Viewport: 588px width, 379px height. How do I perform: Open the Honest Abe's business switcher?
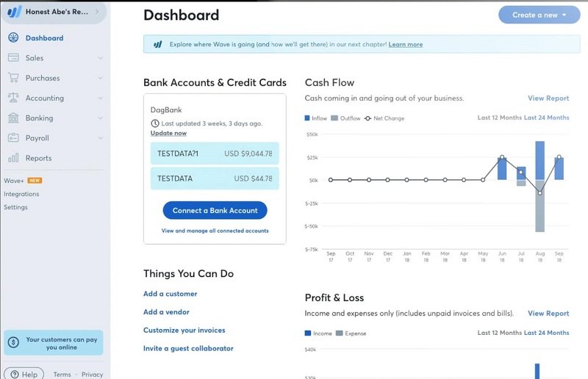point(54,12)
